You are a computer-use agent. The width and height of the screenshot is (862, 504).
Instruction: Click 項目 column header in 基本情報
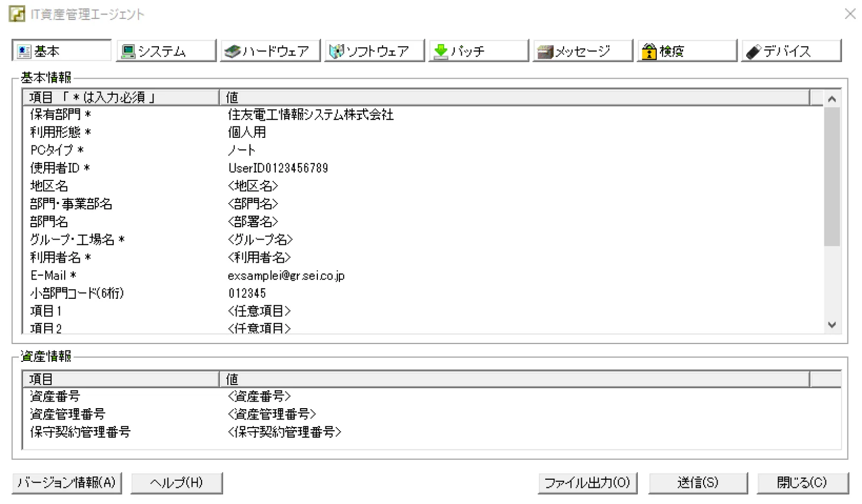pyautogui.click(x=121, y=97)
